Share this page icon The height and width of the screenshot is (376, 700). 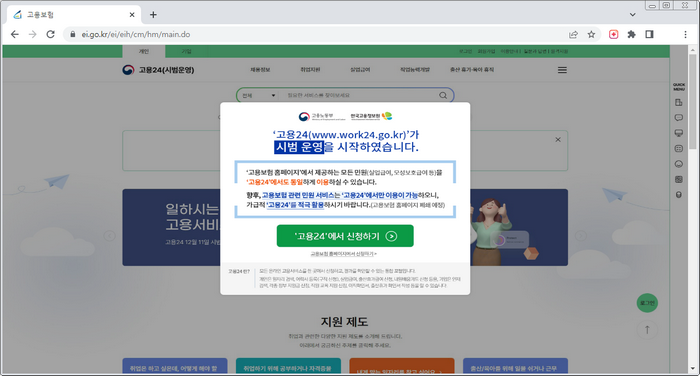[573, 34]
